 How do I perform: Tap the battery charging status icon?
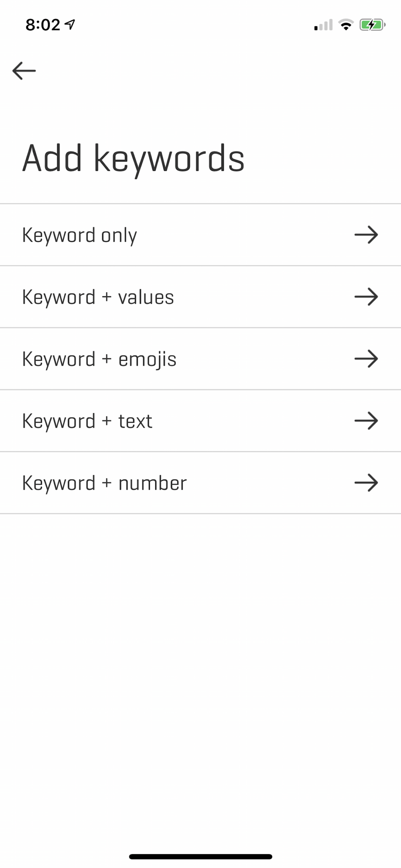[372, 25]
